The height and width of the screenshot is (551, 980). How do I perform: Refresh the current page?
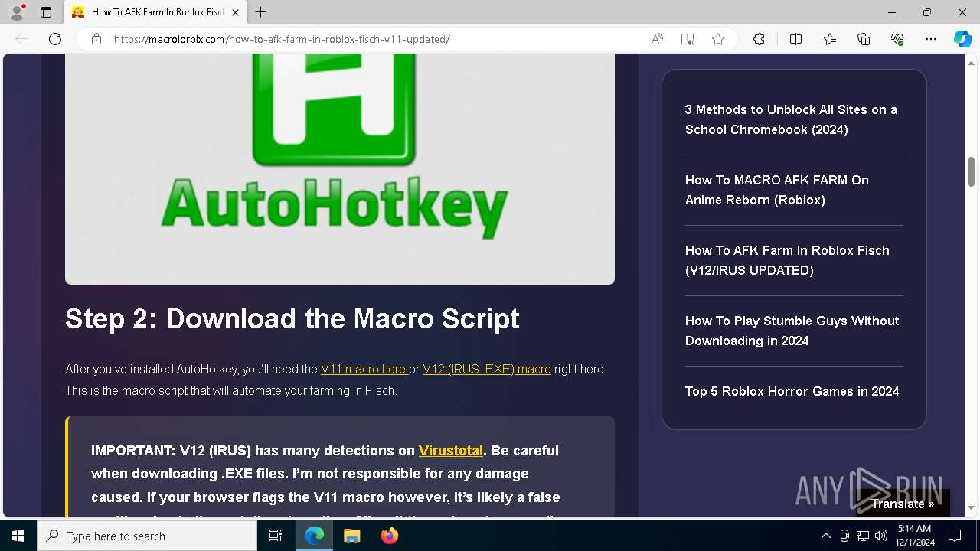tap(55, 39)
